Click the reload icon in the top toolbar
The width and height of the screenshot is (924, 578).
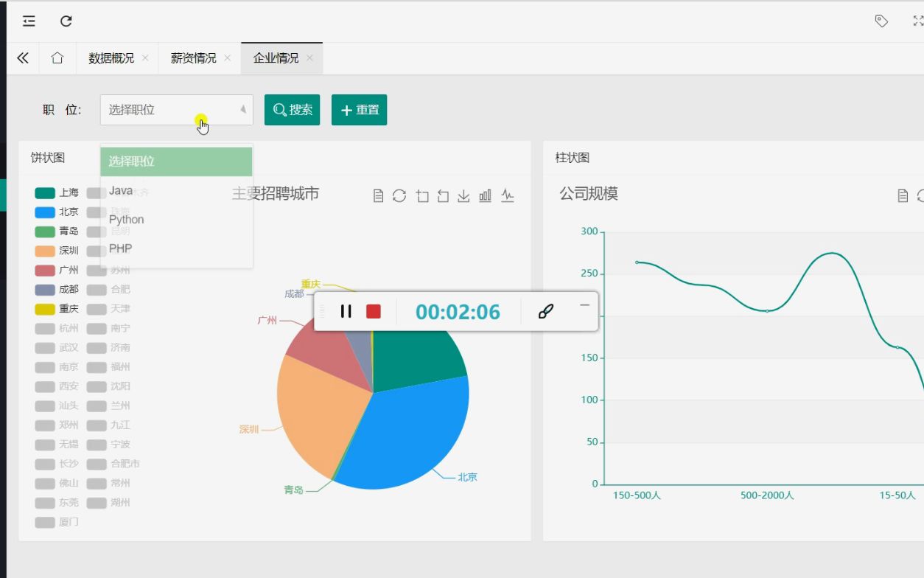[x=65, y=21]
